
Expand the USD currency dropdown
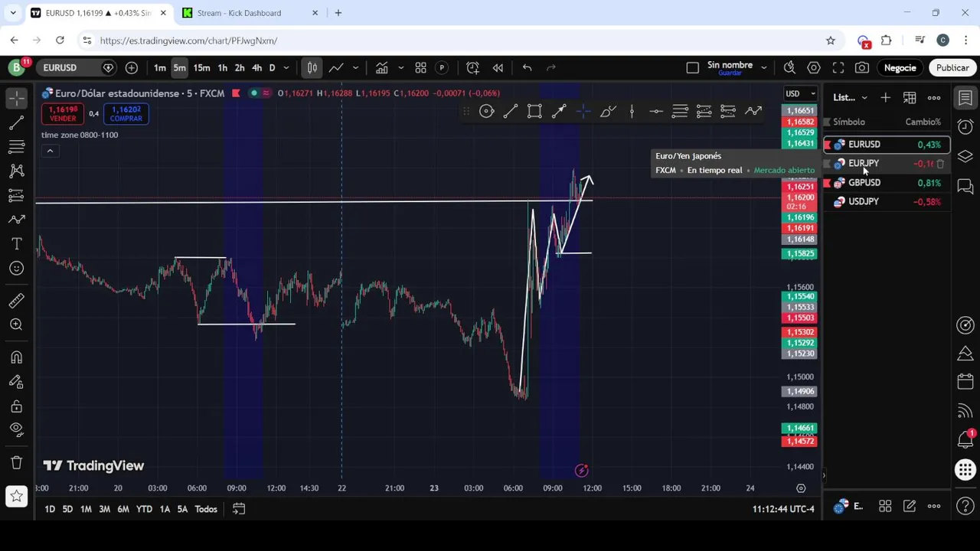pos(801,93)
